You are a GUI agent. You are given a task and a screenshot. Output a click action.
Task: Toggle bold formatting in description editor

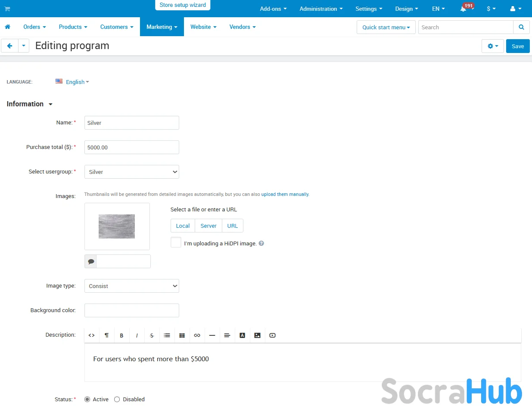pyautogui.click(x=121, y=335)
